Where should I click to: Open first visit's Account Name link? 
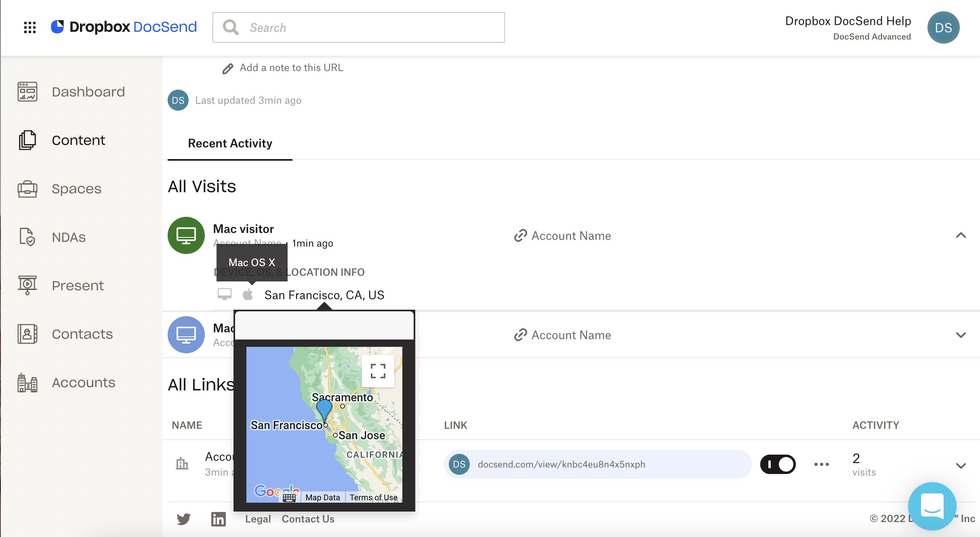pyautogui.click(x=571, y=236)
